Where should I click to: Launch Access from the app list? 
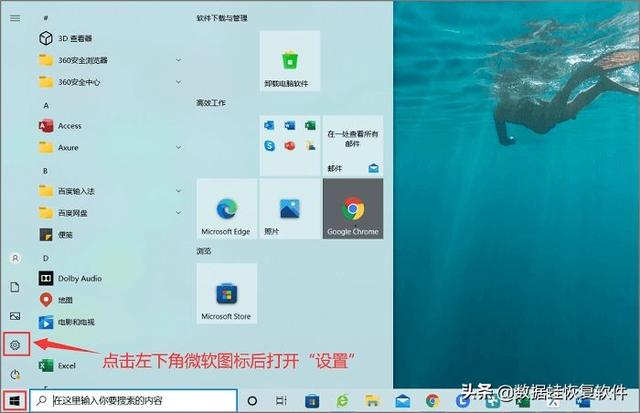[x=60, y=126]
